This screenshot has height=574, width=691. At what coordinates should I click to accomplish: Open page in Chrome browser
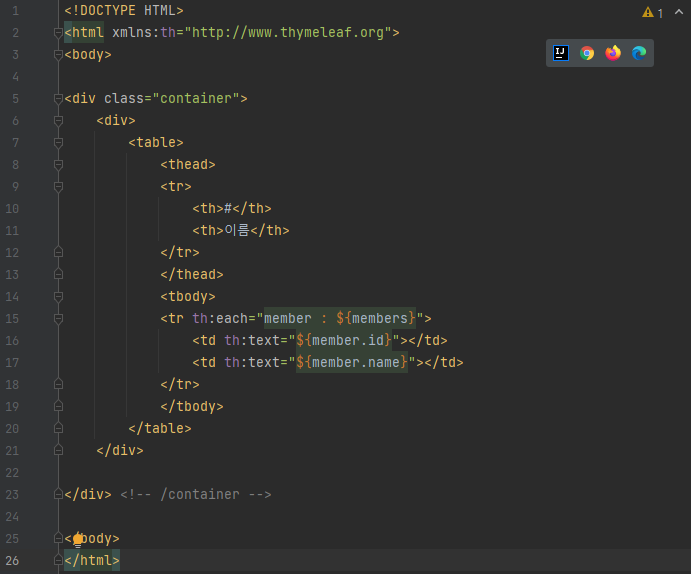tap(587, 53)
